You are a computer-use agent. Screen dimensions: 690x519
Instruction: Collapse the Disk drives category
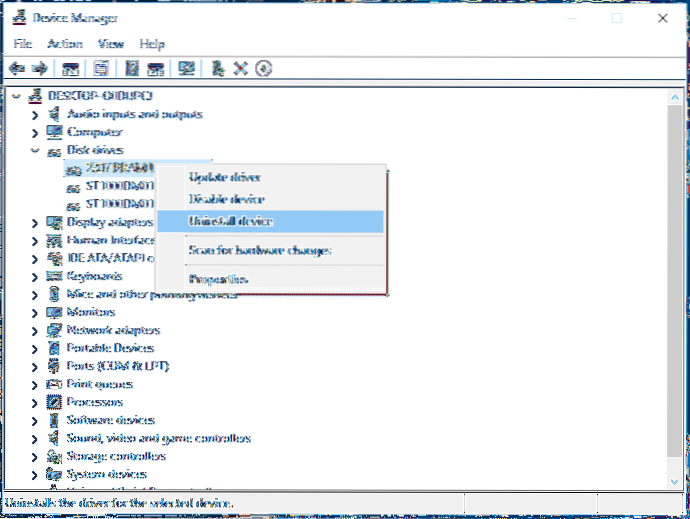[35, 151]
